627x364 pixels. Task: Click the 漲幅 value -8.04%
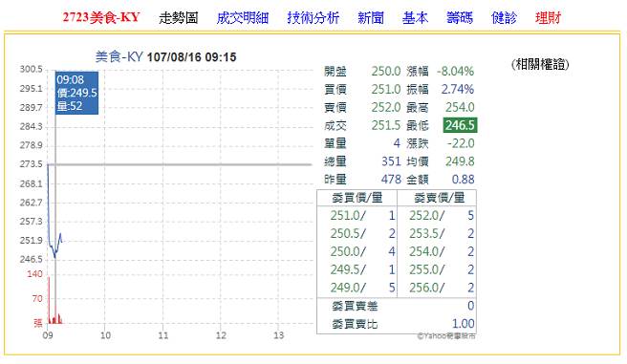455,71
